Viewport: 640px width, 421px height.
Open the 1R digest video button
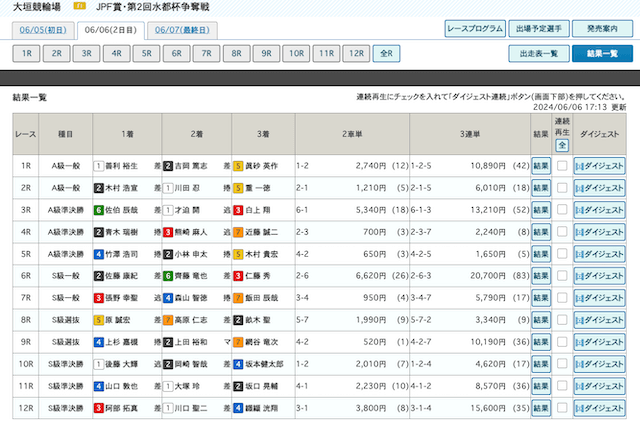point(599,166)
